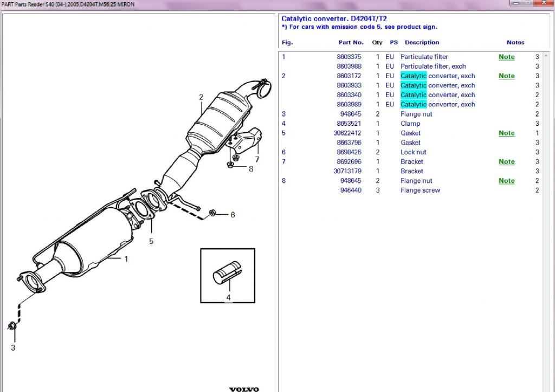
Task: Click the Part No. column header
Action: pyautogui.click(x=351, y=42)
